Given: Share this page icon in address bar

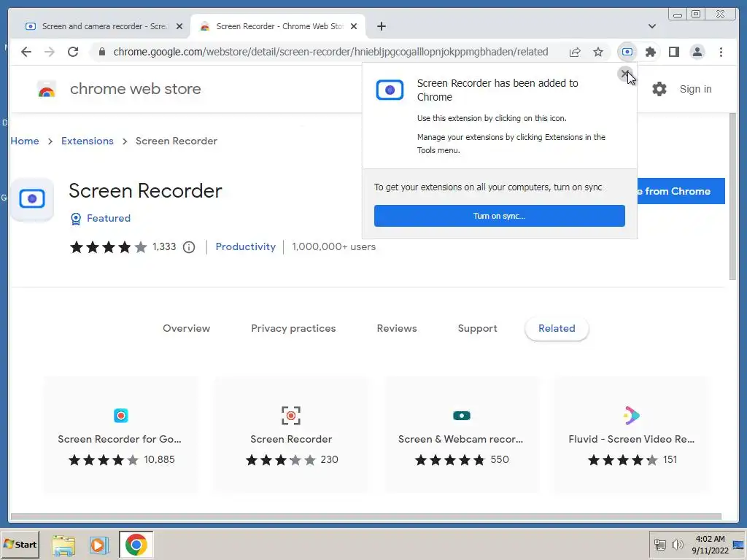Looking at the screenshot, I should click(x=575, y=52).
